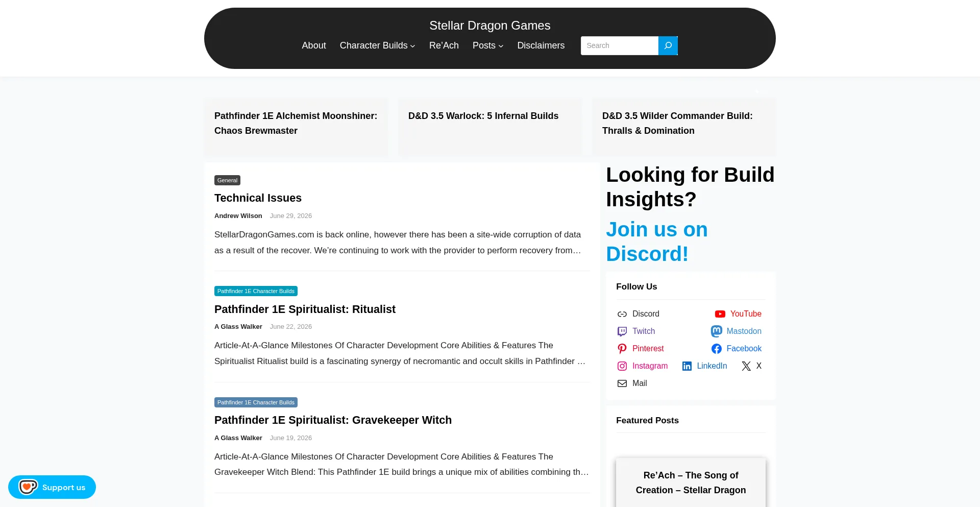Click the Pinterest text link
The height and width of the screenshot is (507, 980).
pyautogui.click(x=648, y=349)
